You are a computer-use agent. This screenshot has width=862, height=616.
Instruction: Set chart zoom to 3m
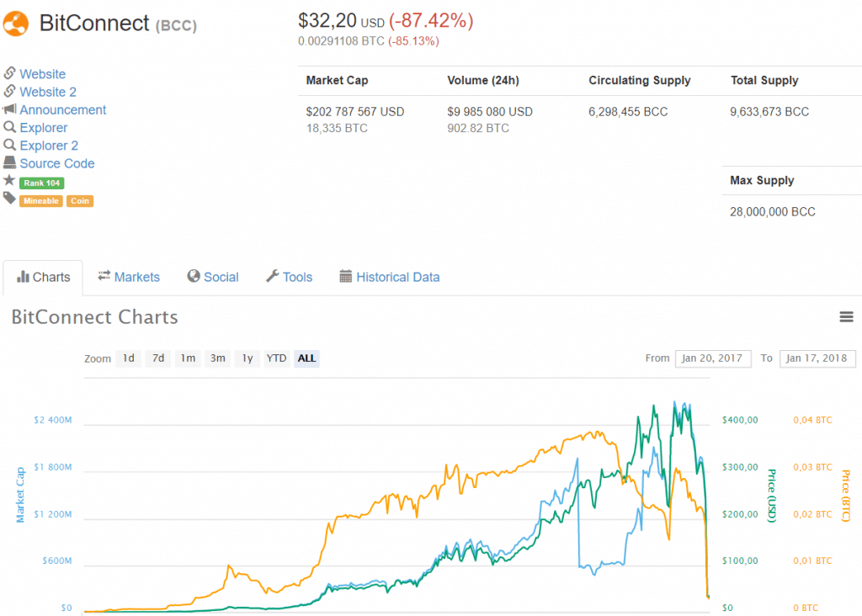218,358
